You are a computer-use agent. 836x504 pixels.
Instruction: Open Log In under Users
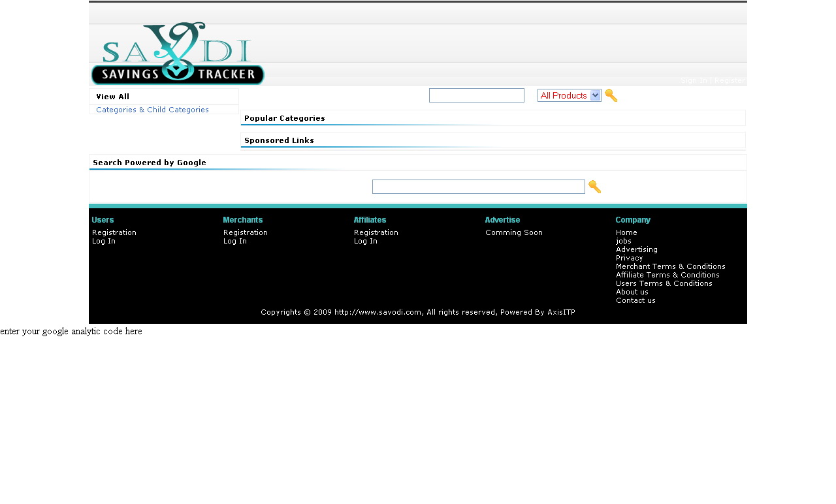104,241
